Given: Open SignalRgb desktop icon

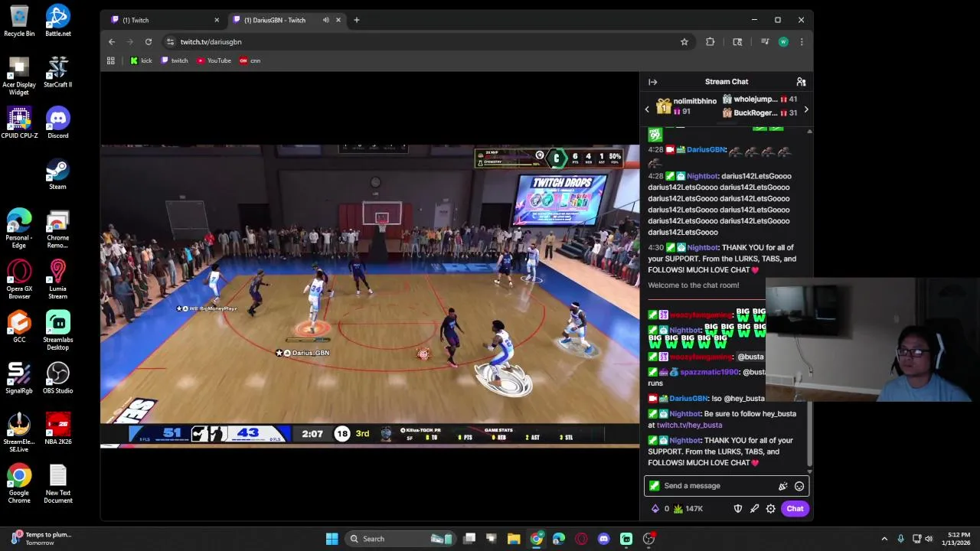Looking at the screenshot, I should [x=19, y=377].
